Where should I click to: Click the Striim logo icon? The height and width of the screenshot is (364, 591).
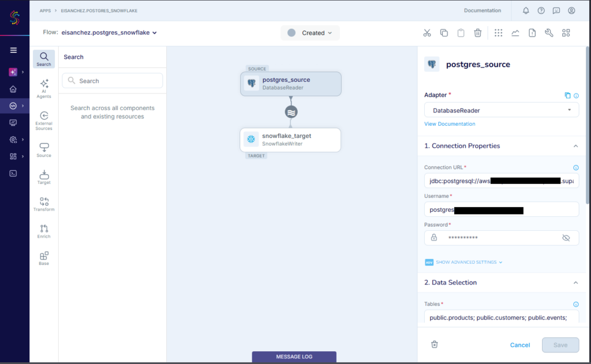coord(14,18)
